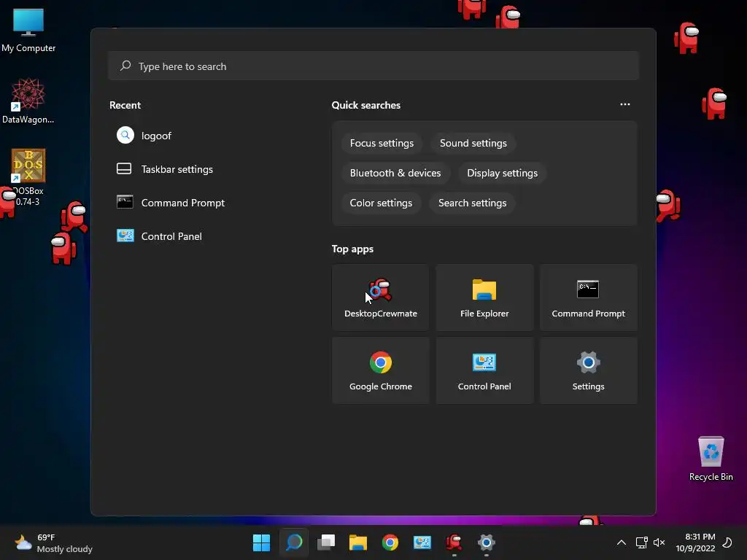Launch Command Prompt from Top apps
This screenshot has width=747, height=560.
589,297
